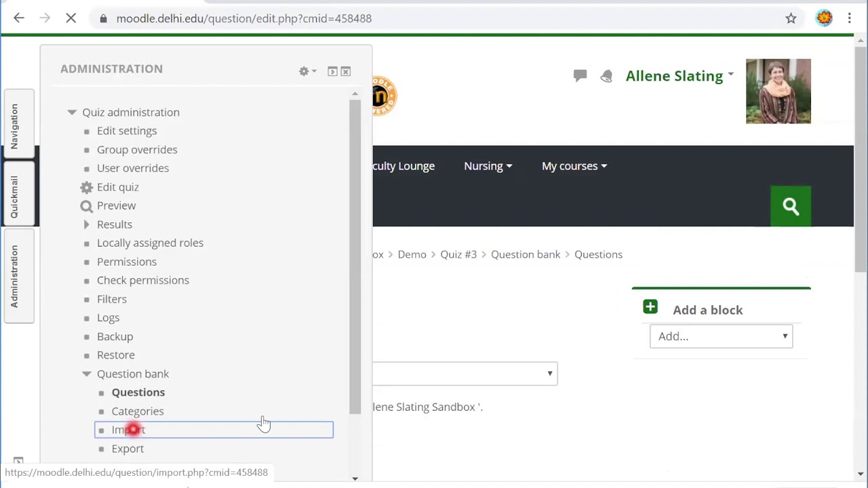Click the Administration panel scrollbar down arrow

355,479
